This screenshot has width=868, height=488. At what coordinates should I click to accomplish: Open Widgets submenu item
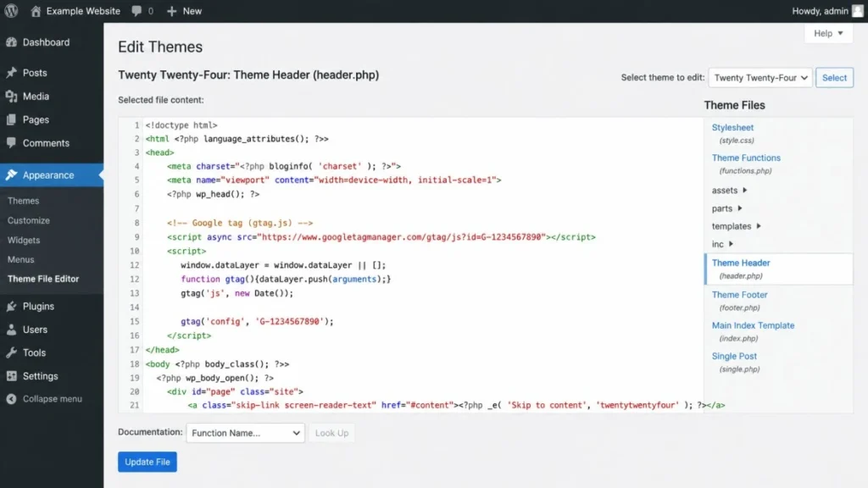point(24,240)
